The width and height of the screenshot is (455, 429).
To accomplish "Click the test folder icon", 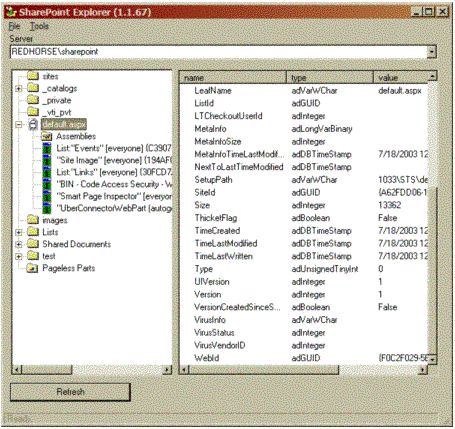I will point(33,256).
